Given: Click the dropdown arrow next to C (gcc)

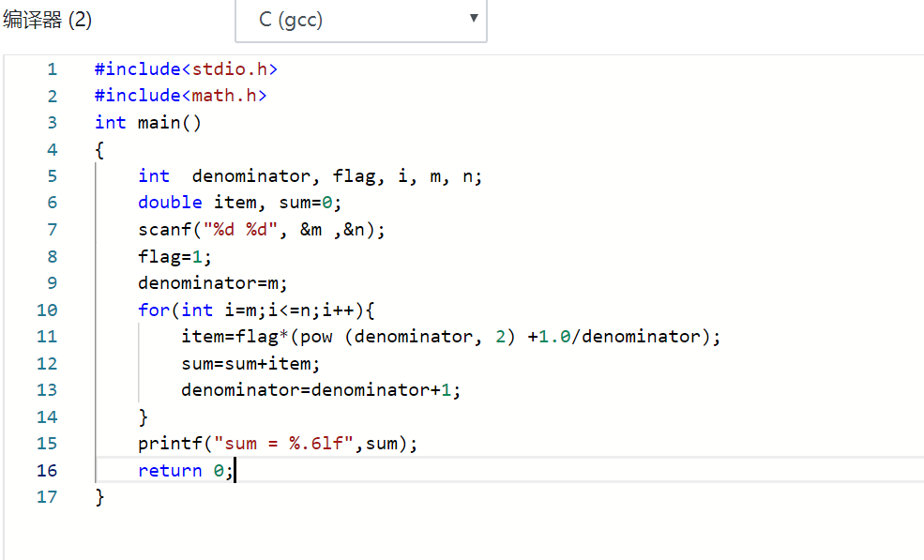Looking at the screenshot, I should tap(473, 18).
